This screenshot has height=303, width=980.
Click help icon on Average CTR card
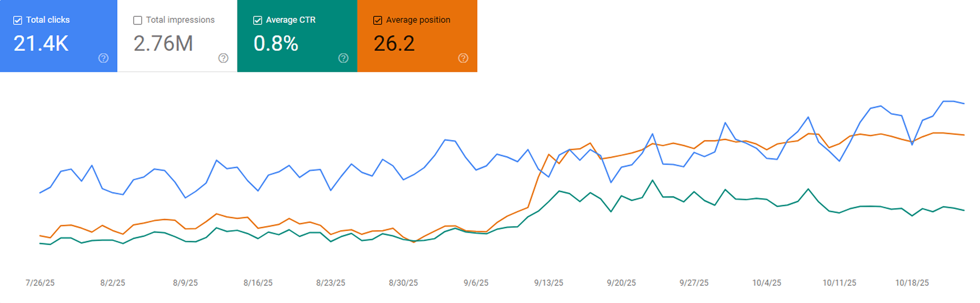pos(343,58)
